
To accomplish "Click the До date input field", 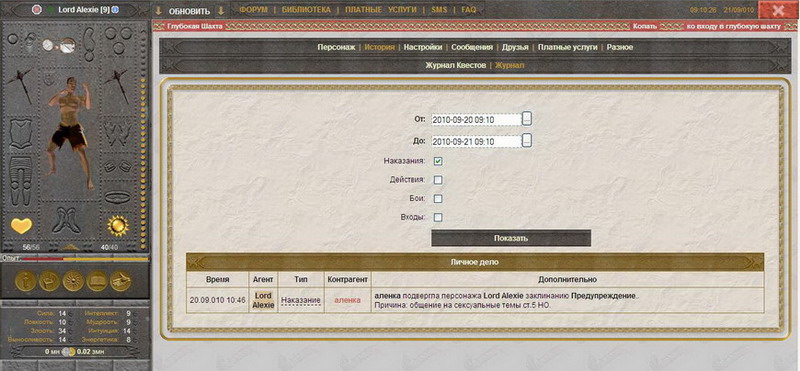I will pyautogui.click(x=477, y=141).
